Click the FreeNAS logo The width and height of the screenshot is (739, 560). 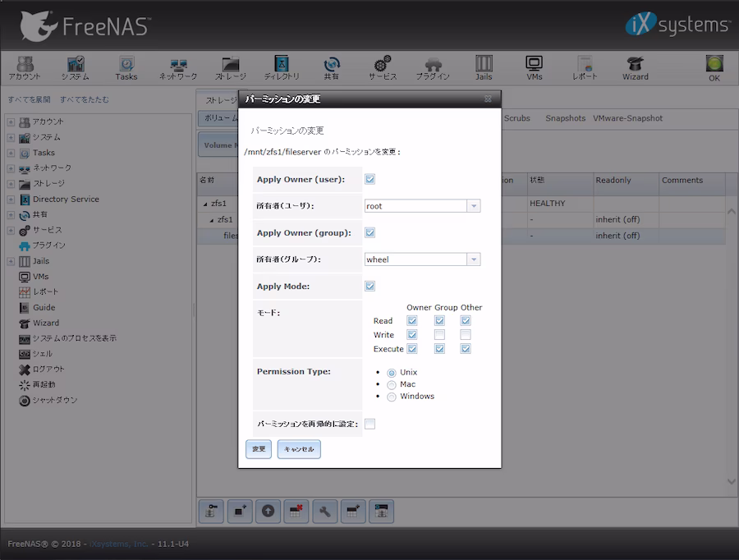[85, 25]
